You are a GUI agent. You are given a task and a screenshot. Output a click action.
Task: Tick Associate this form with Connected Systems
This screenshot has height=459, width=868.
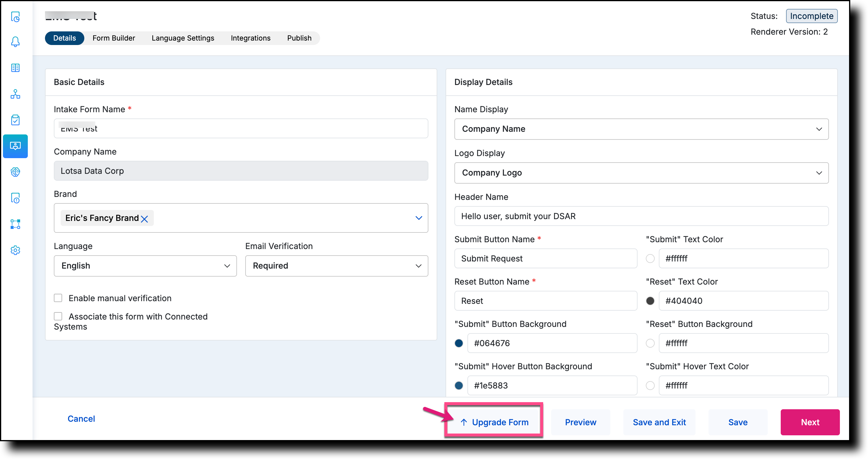tap(58, 316)
